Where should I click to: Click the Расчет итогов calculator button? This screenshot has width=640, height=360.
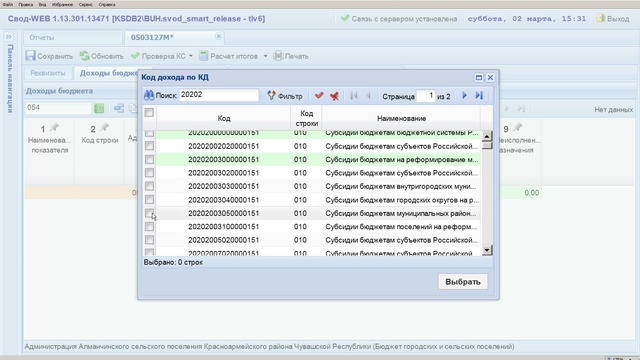click(229, 56)
